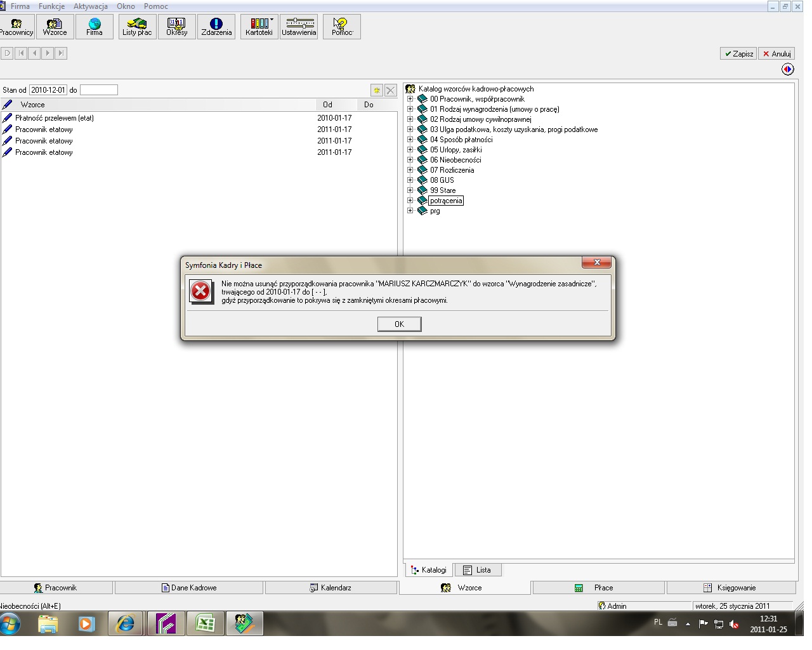This screenshot has height=650, width=812.
Task: Switch to the Płace tab
Action: point(598,588)
